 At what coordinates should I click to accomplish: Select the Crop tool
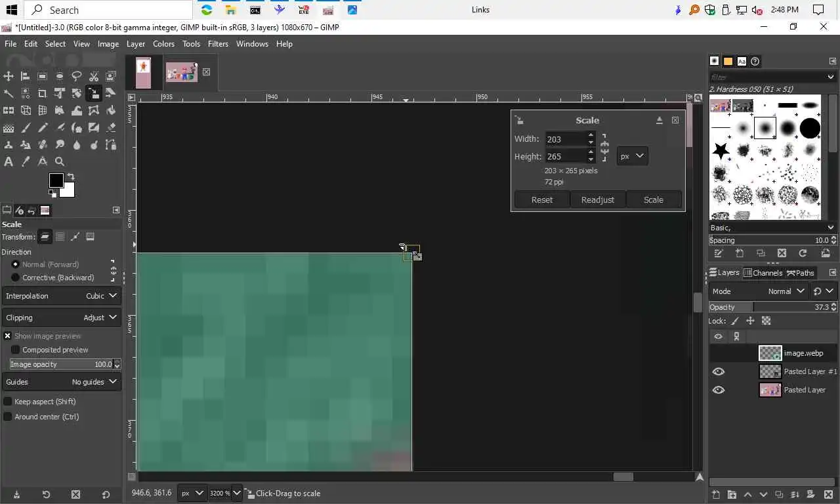point(43,93)
